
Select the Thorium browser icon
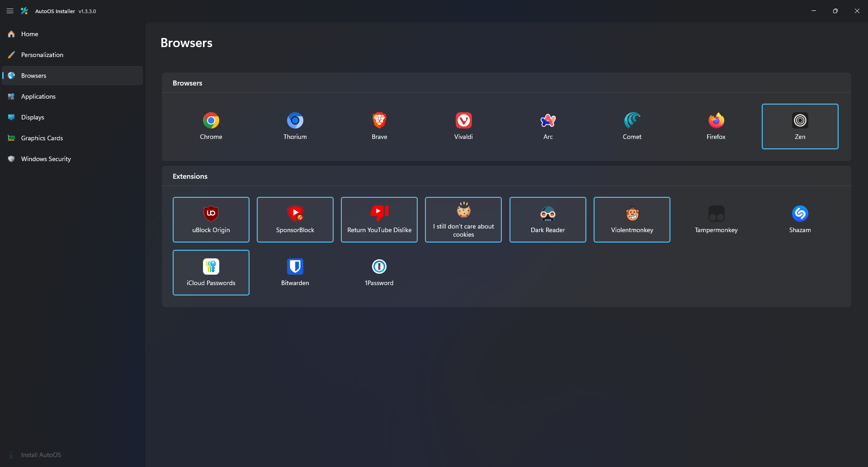[295, 120]
